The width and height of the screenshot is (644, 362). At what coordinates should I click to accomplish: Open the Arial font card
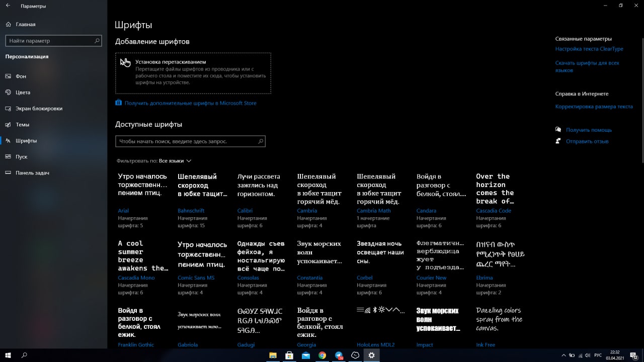142,200
